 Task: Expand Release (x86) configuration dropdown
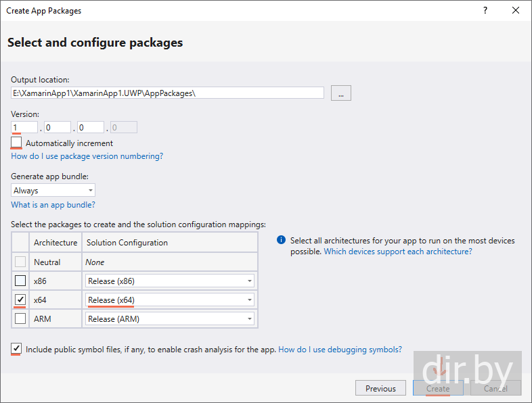pyautogui.click(x=170, y=281)
